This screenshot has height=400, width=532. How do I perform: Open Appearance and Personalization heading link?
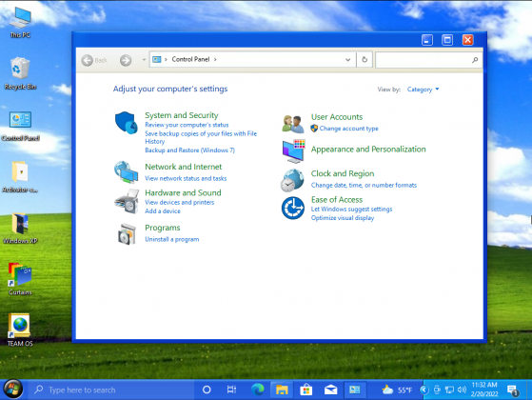[x=368, y=150]
